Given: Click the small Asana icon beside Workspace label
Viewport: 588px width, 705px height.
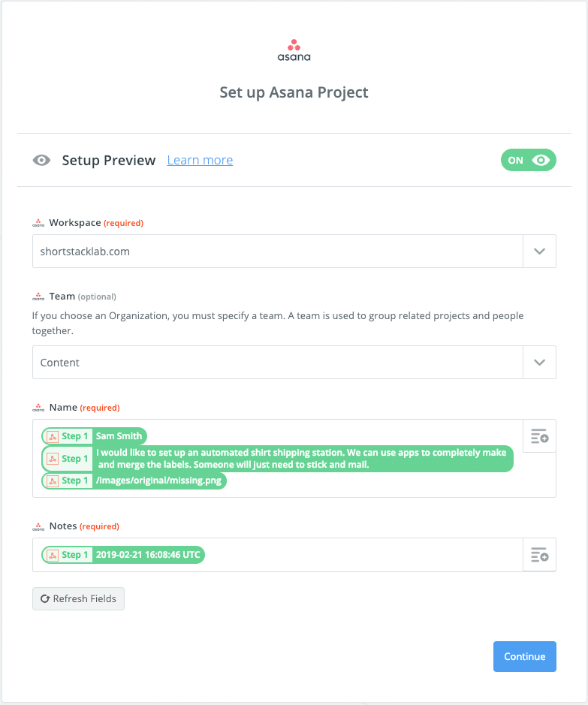Looking at the screenshot, I should click(38, 223).
